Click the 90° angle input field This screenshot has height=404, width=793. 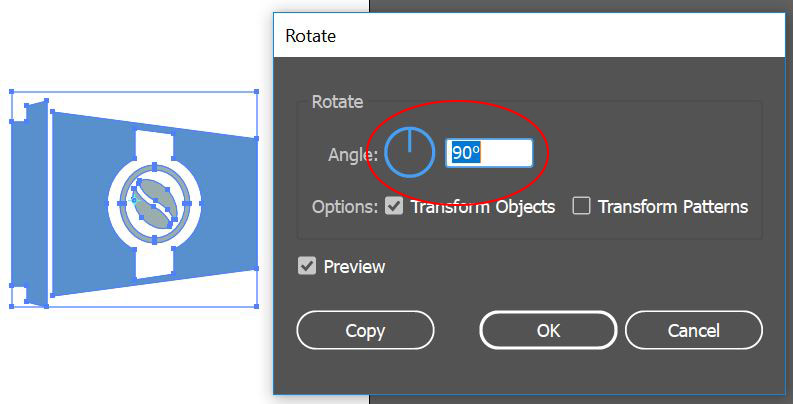click(489, 153)
